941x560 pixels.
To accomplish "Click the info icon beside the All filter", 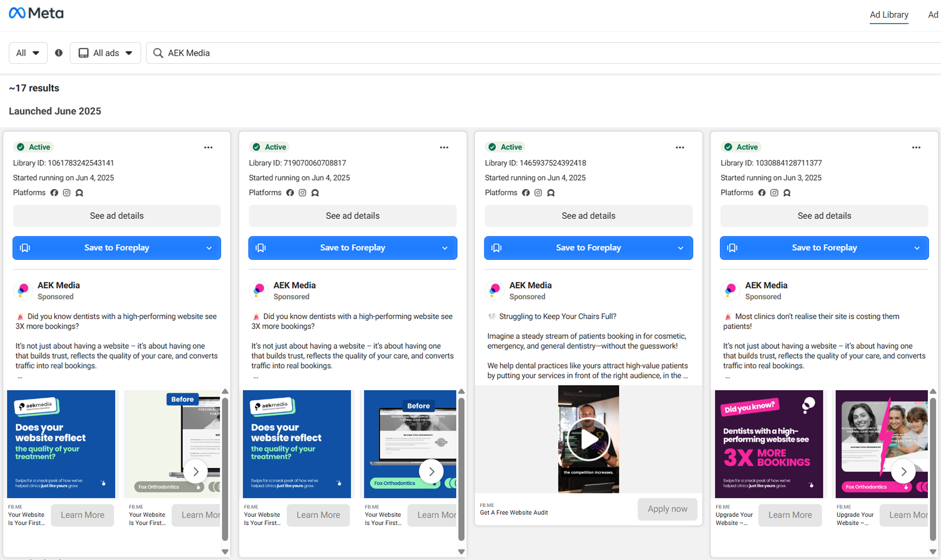I will (x=59, y=53).
